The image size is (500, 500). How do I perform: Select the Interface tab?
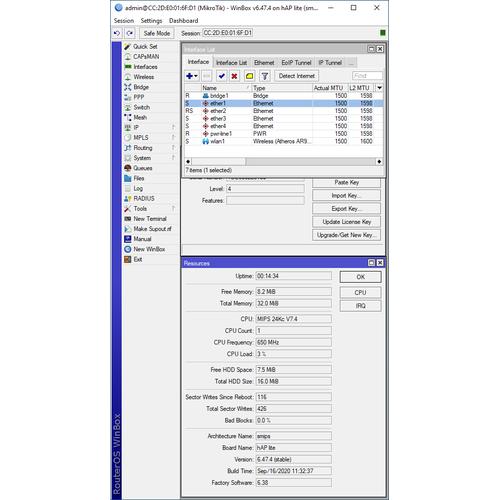198,62
